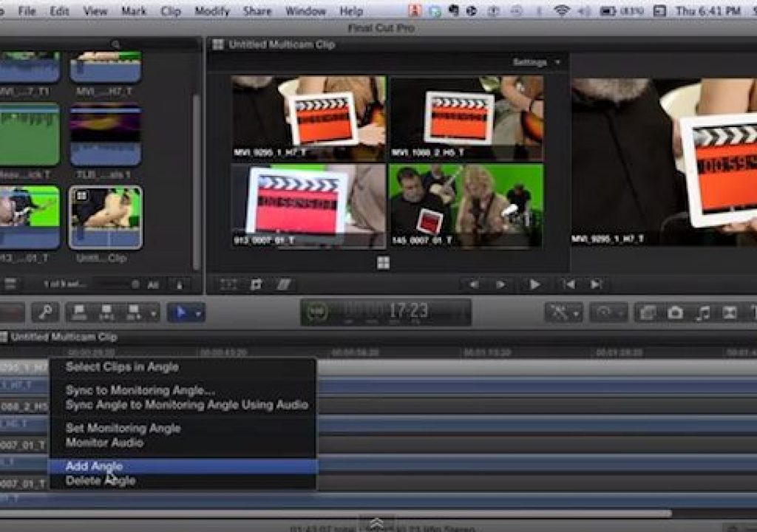
Task: Choose Set Monitoring Angle from the context menu
Action: pyautogui.click(x=183, y=428)
